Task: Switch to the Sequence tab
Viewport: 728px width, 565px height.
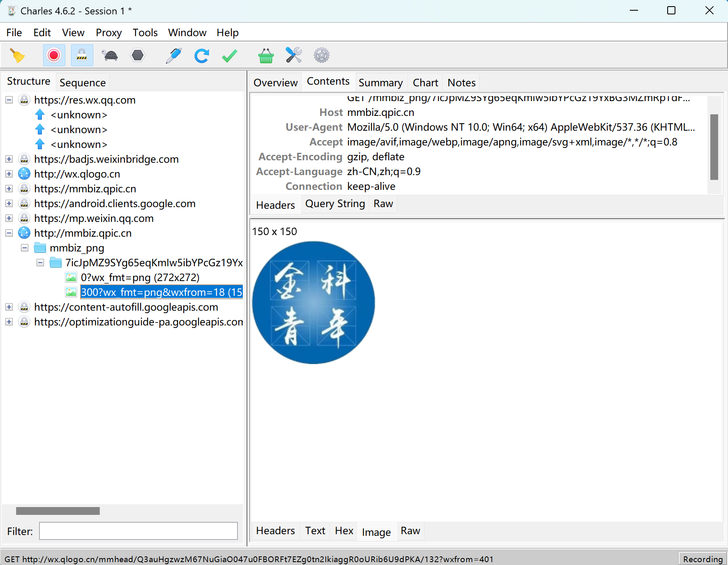Action: (83, 83)
